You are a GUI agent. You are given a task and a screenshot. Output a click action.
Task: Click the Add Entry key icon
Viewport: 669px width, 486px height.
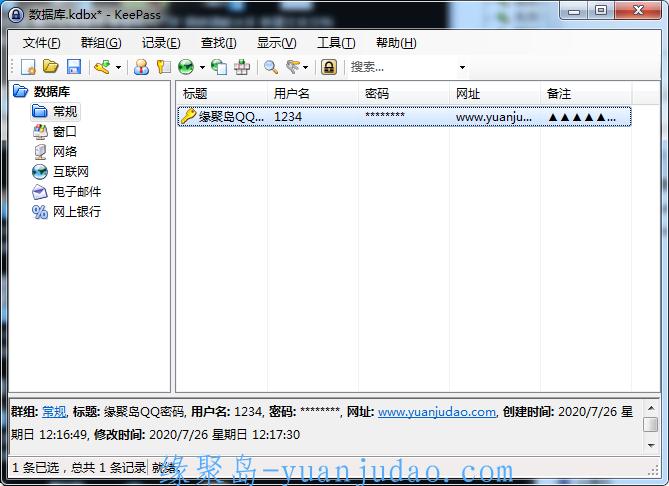pyautogui.click(x=100, y=67)
